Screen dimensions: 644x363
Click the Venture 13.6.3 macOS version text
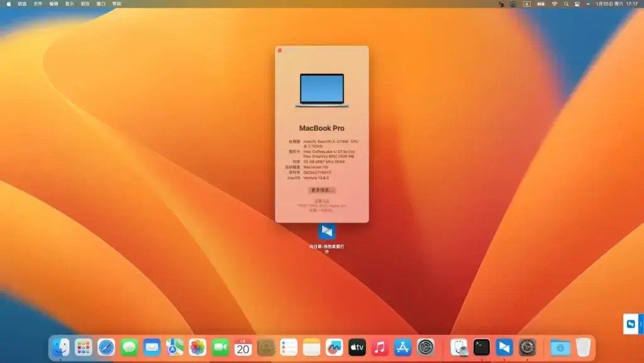tap(316, 178)
